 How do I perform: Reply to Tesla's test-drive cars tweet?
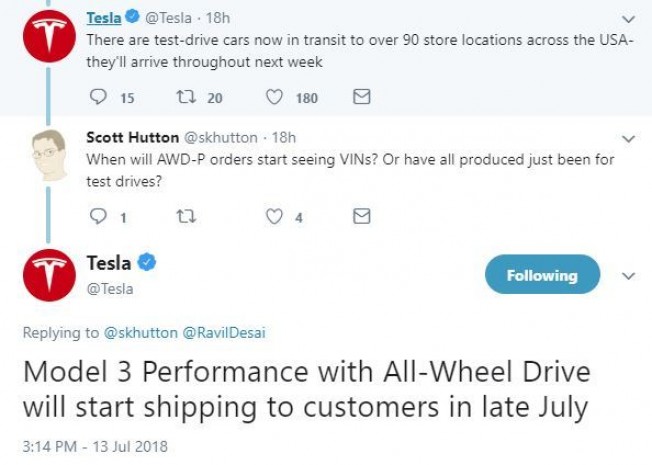pos(98,97)
